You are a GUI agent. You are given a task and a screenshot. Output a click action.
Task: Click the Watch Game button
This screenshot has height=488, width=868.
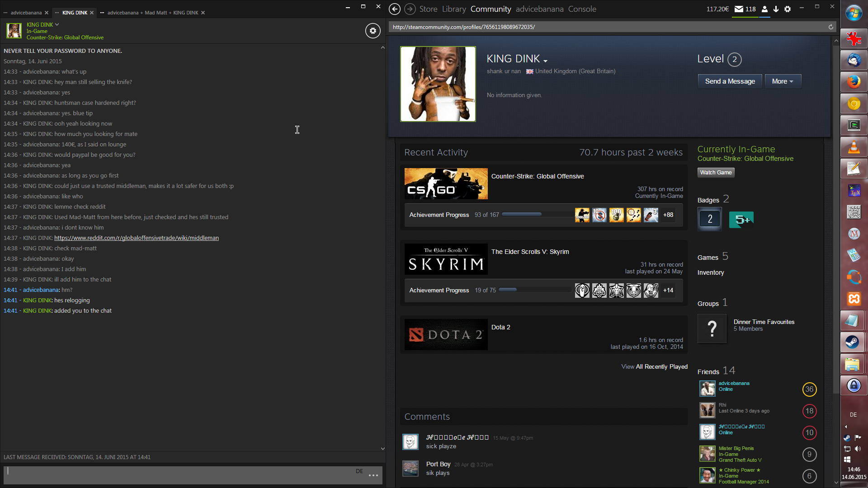(x=716, y=173)
